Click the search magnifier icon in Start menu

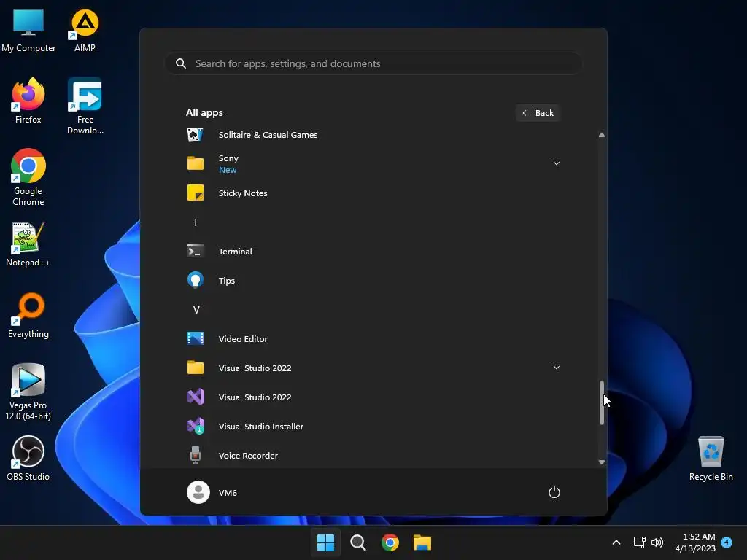click(181, 63)
